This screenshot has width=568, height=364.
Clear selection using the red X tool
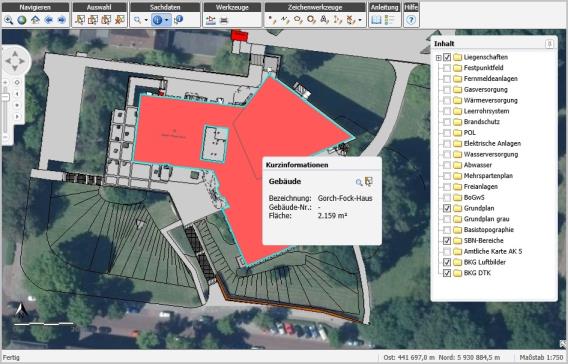tap(120, 20)
